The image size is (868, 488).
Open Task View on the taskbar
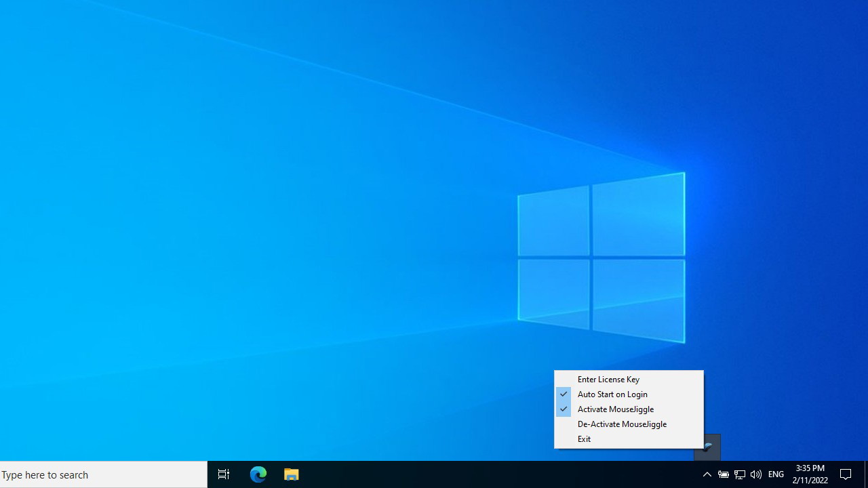click(224, 474)
